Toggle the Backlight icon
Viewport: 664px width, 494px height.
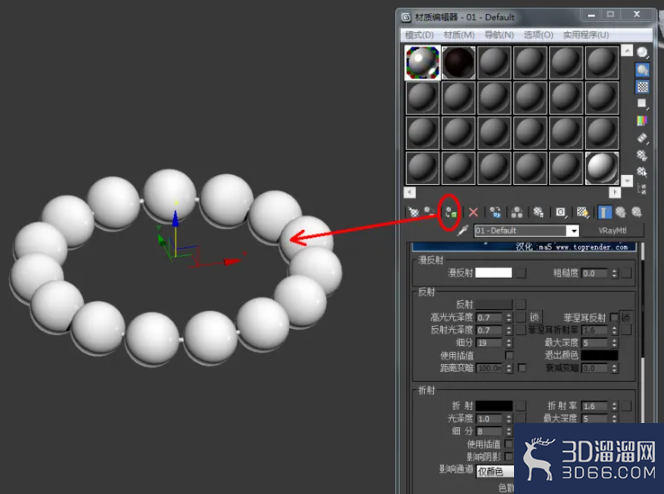tap(642, 70)
